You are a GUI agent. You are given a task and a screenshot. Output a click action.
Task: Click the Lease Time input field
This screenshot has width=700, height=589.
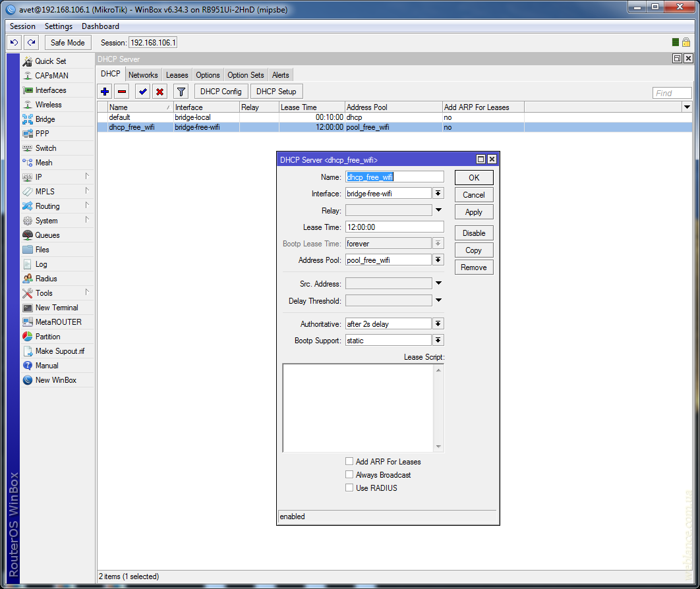click(395, 227)
